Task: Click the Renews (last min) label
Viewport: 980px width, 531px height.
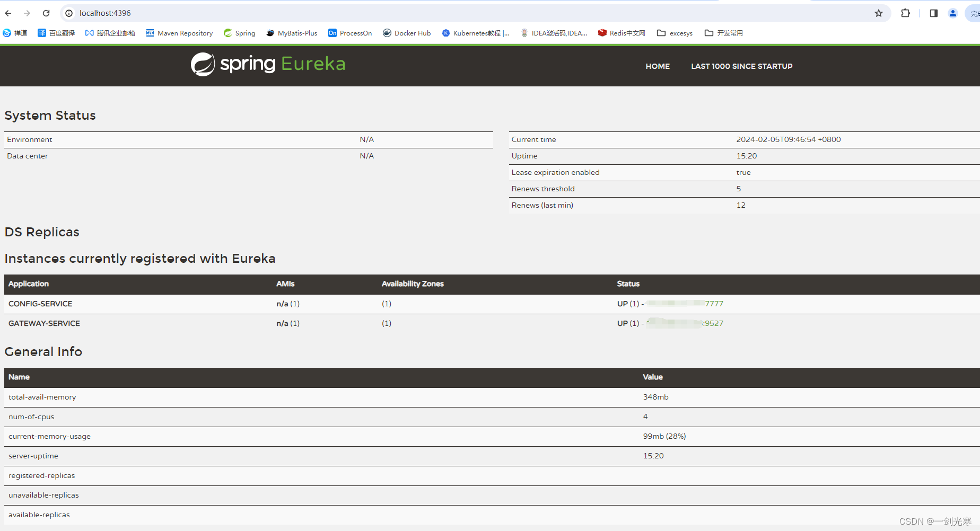Action: 542,205
